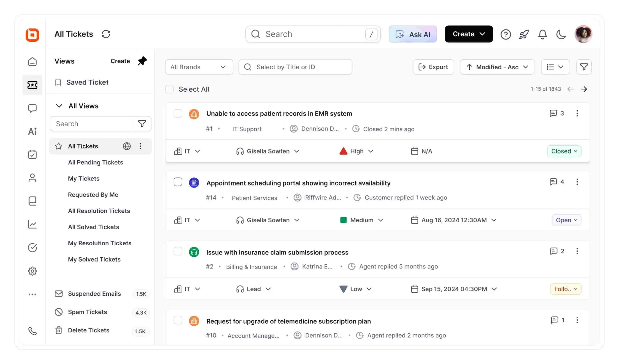Open the High priority dropdown
Image resolution: width=619 pixels, height=364 pixels.
356,151
